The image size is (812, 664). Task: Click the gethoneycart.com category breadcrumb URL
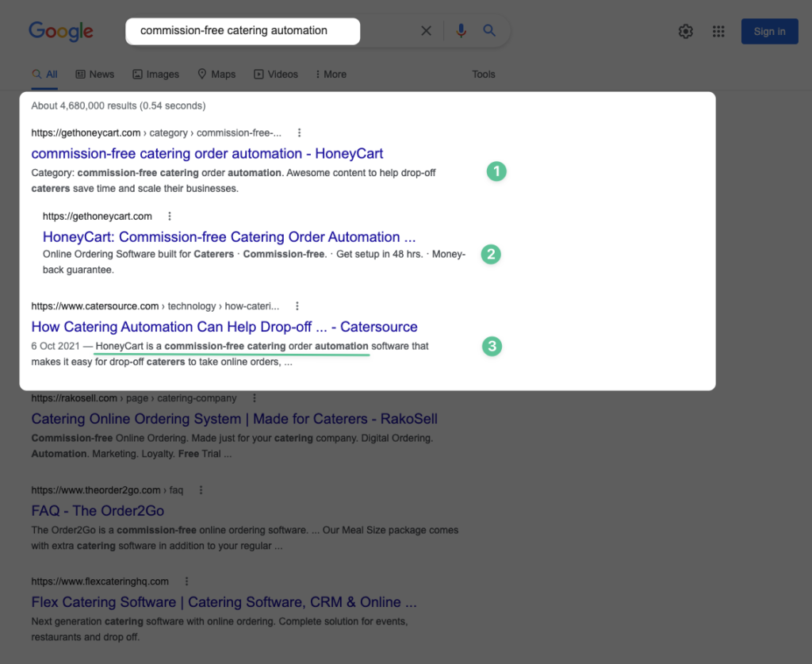point(156,133)
